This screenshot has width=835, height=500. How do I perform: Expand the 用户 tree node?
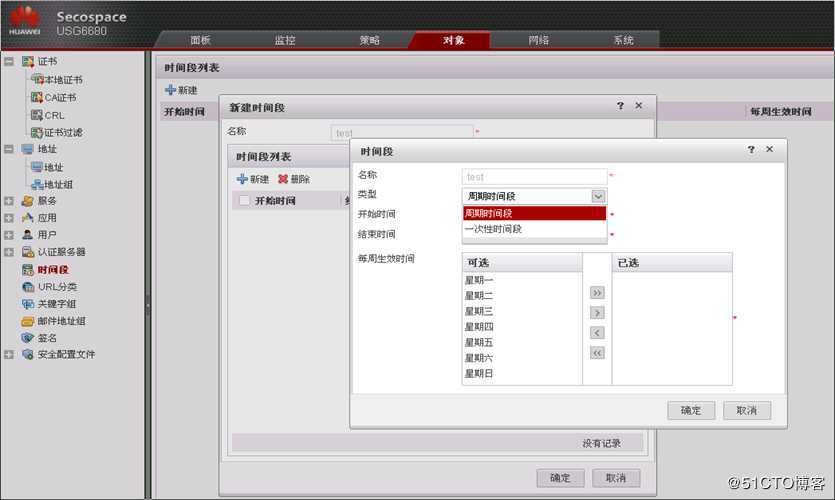pos(9,235)
